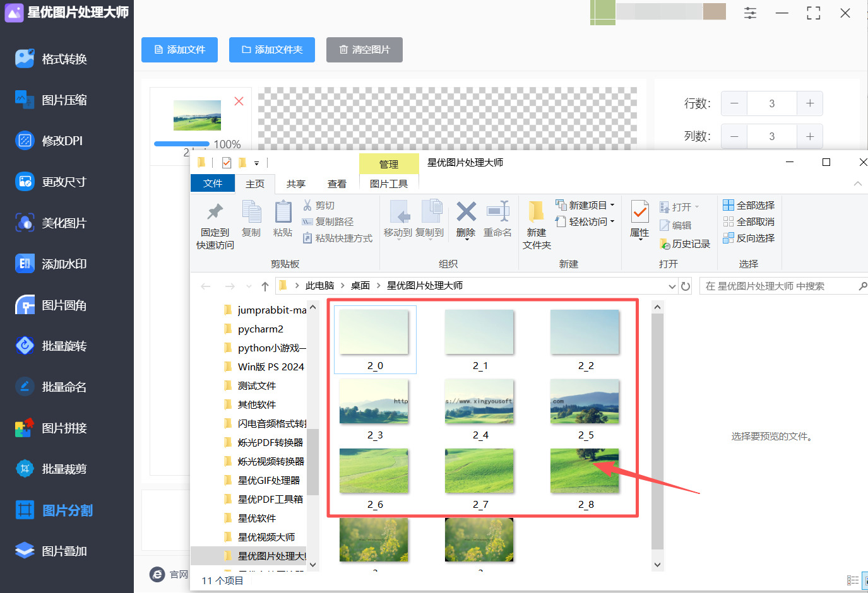Click the 此电脑 breadcrumb in address bar
This screenshot has height=593, width=868.
point(319,286)
